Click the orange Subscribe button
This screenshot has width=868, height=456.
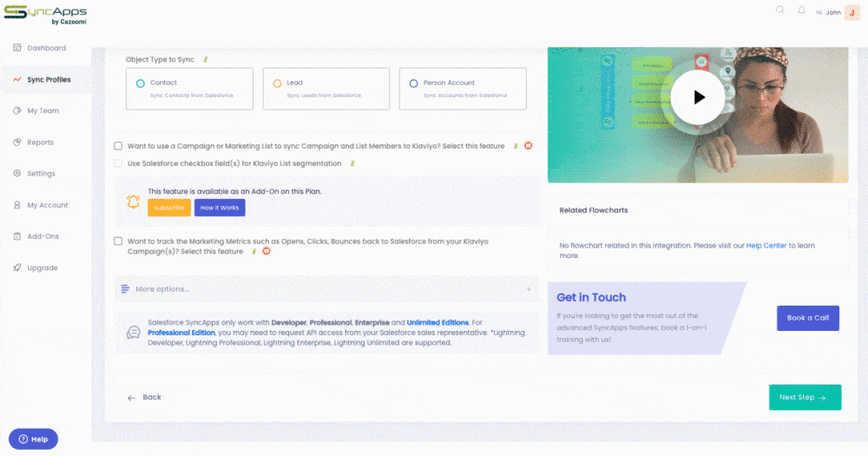pyautogui.click(x=169, y=208)
